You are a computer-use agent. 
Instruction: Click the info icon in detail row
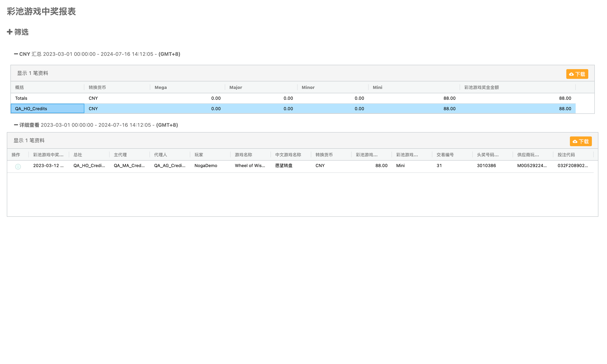click(x=18, y=167)
